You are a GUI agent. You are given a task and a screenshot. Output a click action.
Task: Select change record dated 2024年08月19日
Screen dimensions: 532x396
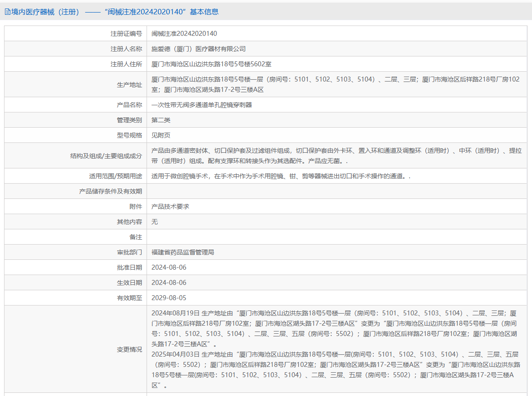(x=334, y=328)
